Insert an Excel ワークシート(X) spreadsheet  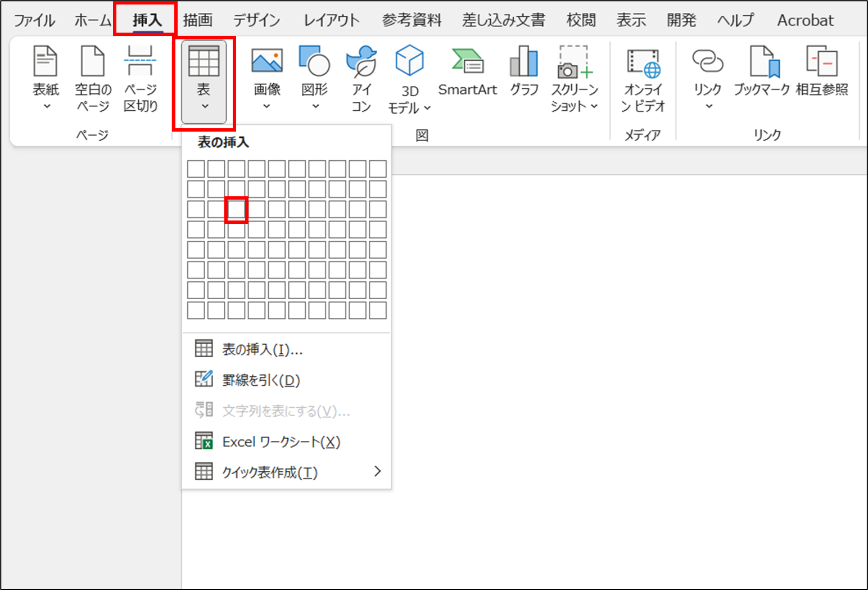[x=281, y=442]
